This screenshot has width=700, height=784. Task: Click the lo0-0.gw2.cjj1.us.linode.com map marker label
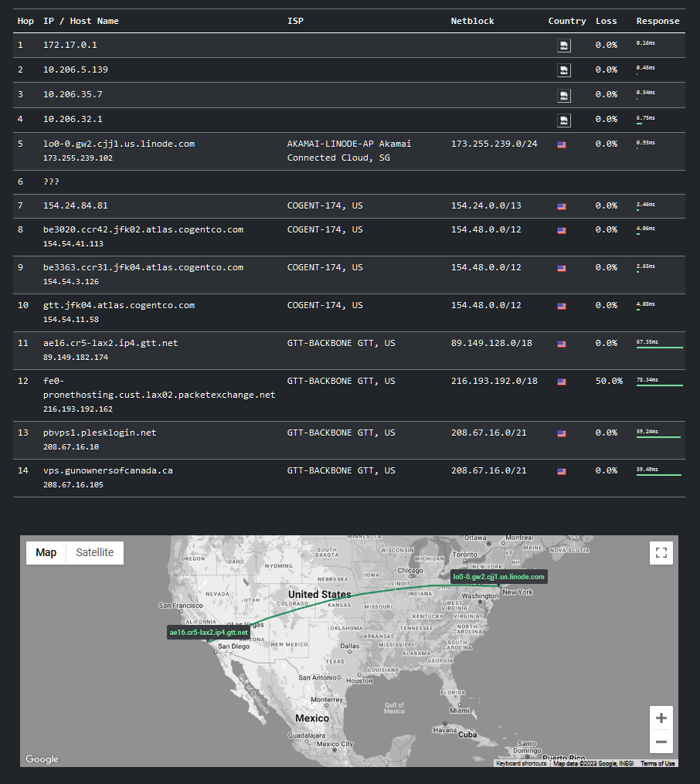(498, 577)
